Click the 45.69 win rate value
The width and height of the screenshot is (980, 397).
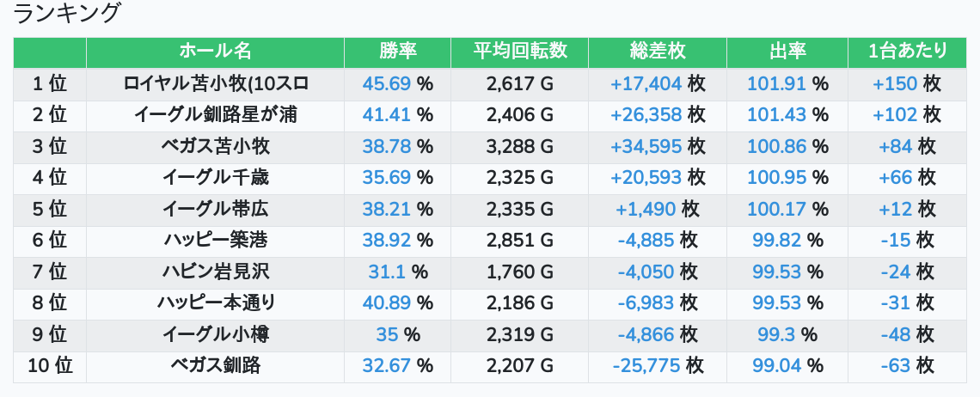click(x=387, y=84)
